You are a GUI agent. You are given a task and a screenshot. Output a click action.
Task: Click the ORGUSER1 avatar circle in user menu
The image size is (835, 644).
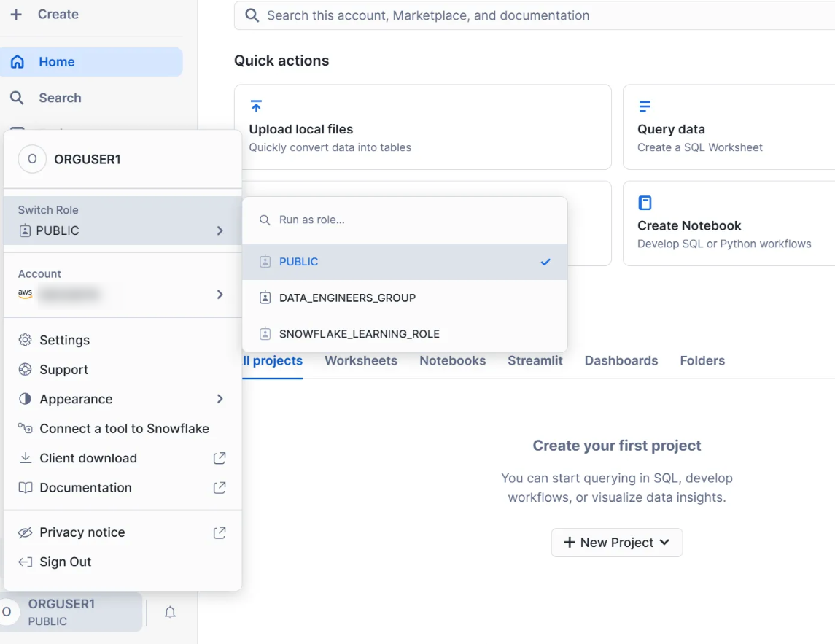click(x=33, y=159)
